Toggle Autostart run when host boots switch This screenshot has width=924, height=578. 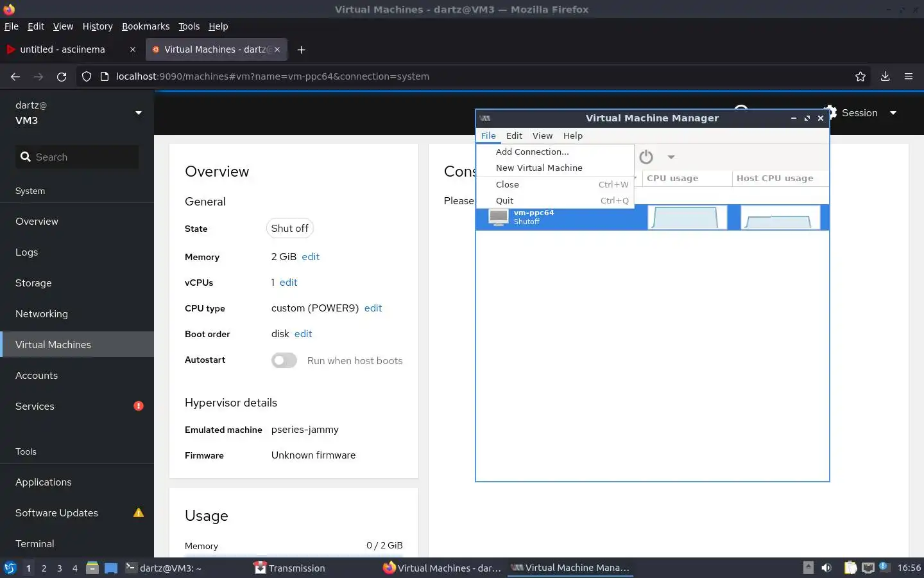click(284, 360)
